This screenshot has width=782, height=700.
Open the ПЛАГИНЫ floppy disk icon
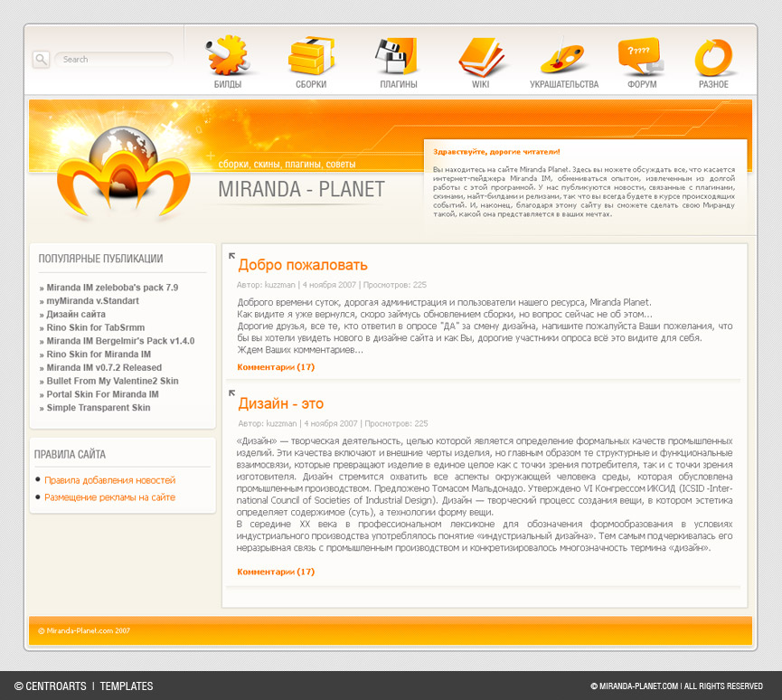[x=397, y=55]
